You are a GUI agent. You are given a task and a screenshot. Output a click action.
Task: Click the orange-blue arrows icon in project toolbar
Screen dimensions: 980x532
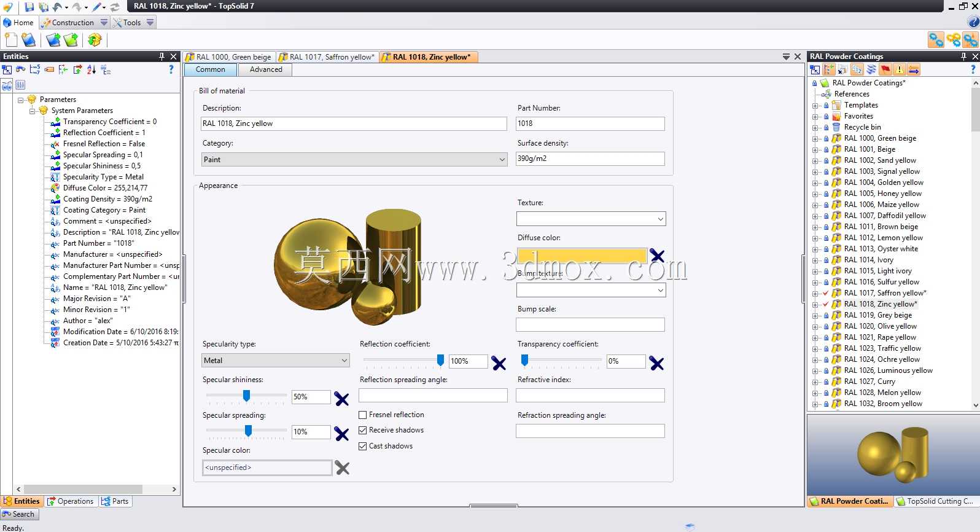(914, 69)
